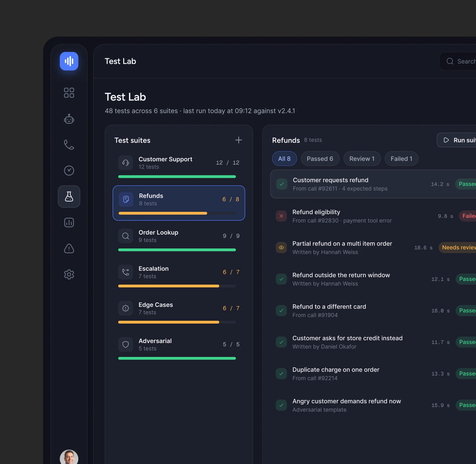This screenshot has width=476, height=464.
Task: Open Duplicate charge on one order test
Action: click(373, 374)
